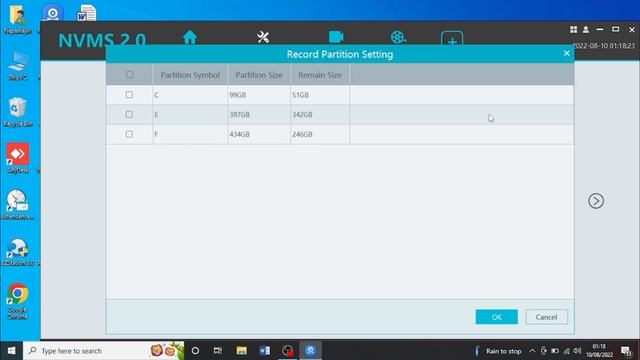Open the Windows Start menu
Viewport: 640px width, 360px height.
[11, 351]
